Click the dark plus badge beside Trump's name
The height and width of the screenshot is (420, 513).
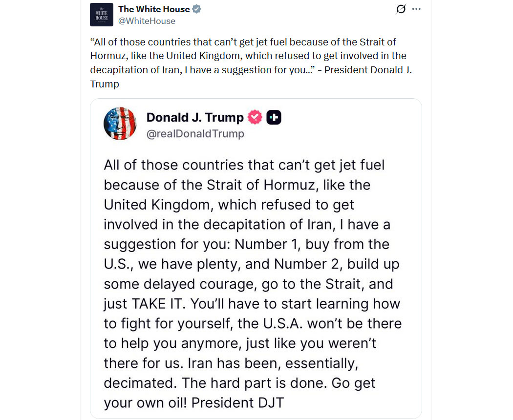[274, 117]
